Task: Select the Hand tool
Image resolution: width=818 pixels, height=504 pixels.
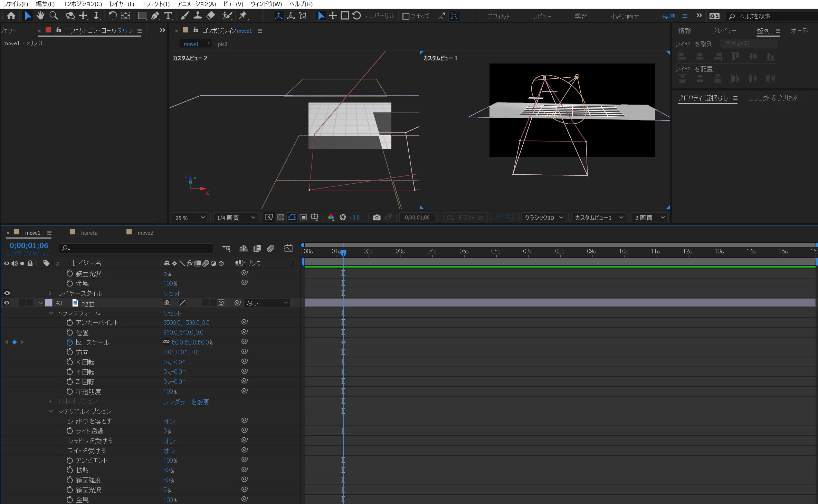Action: point(40,16)
